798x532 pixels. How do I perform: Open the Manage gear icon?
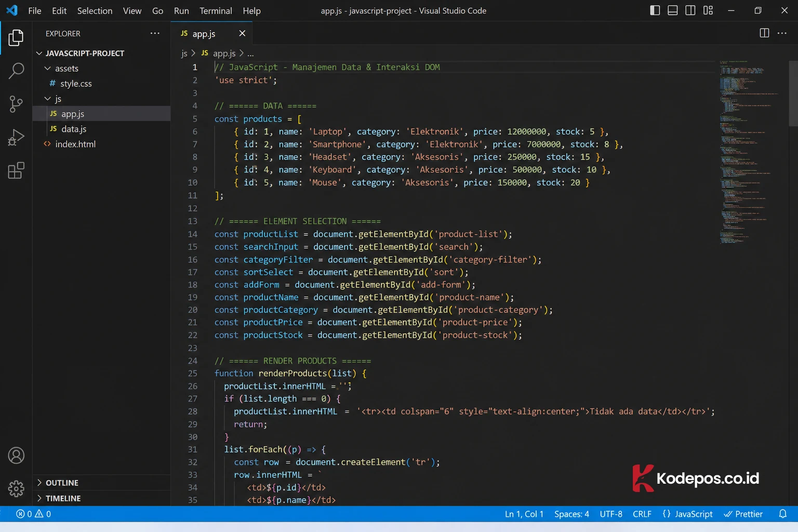click(x=16, y=489)
